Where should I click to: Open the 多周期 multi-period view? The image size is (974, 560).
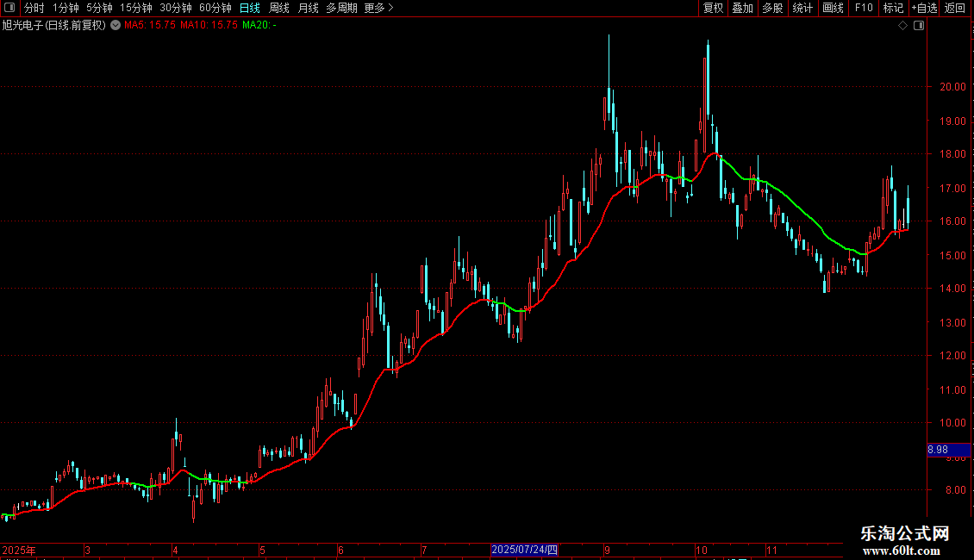point(341,8)
